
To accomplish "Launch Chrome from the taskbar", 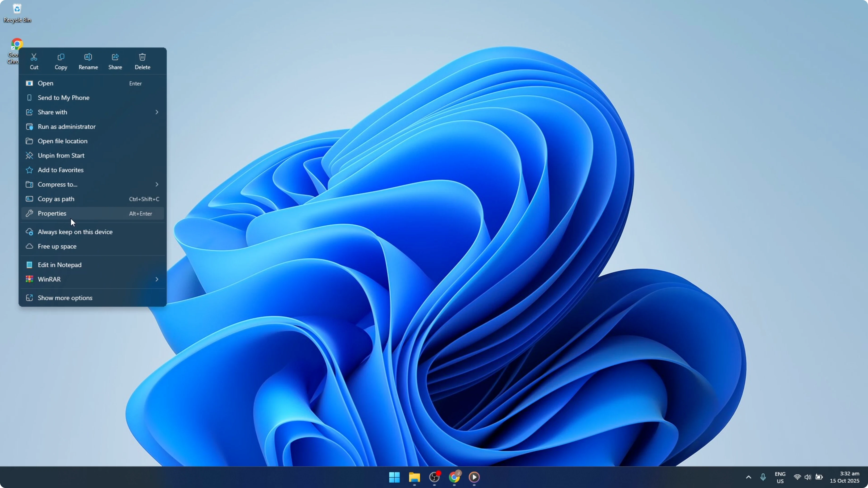I will [455, 478].
